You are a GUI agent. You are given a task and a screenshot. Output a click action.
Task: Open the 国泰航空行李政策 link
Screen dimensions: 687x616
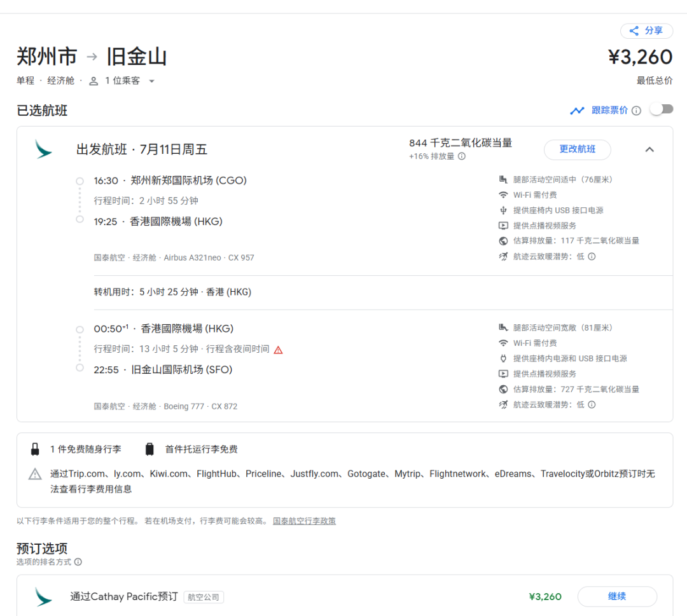pos(304,521)
